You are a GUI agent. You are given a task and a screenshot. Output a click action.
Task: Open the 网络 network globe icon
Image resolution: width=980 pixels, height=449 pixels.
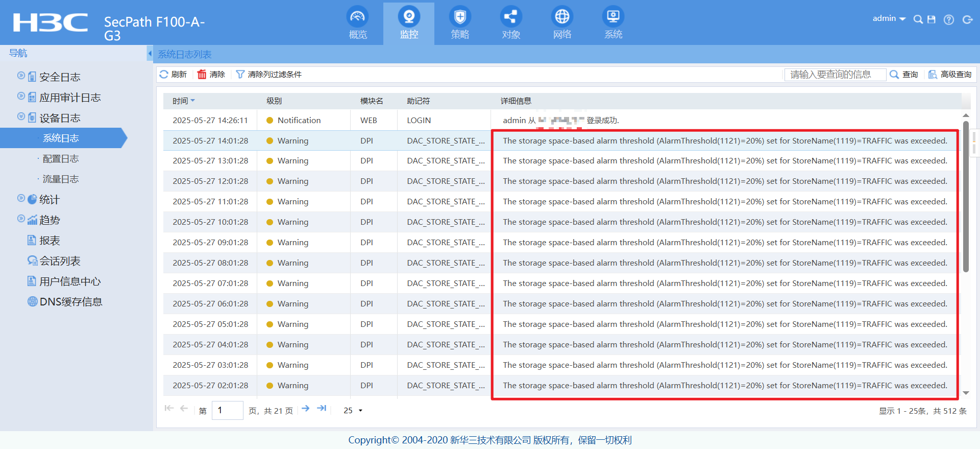pos(562,18)
